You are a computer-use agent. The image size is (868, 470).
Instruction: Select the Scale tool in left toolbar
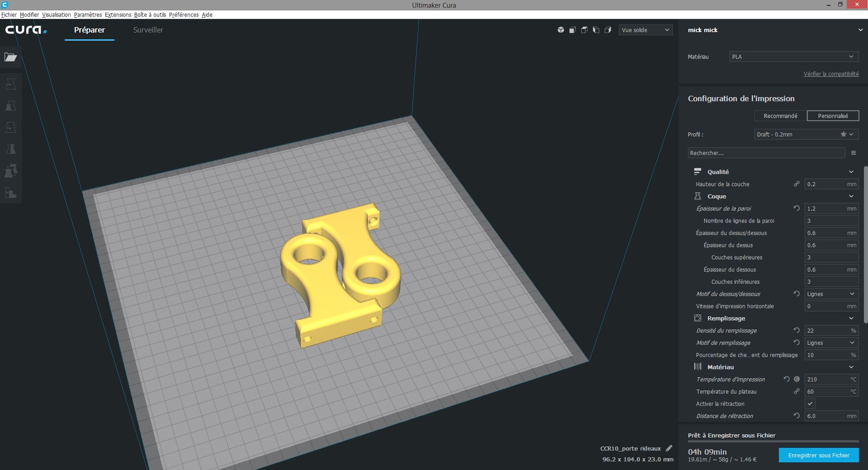point(10,106)
